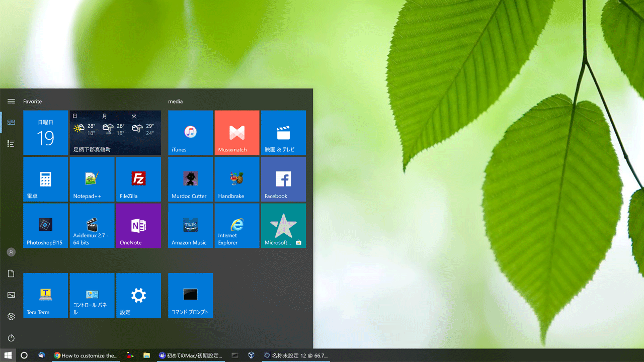Open the power options button
Screen dimensions: 644x362
[x=11, y=338]
